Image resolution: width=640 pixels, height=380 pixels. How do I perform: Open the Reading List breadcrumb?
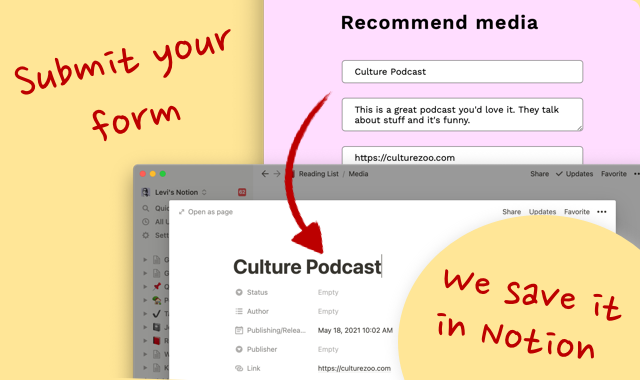click(318, 174)
